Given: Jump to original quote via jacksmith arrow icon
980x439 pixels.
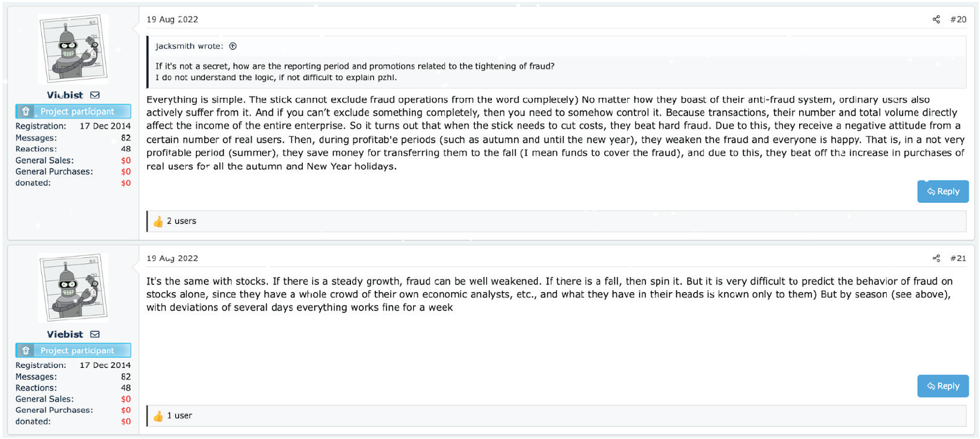Looking at the screenshot, I should pyautogui.click(x=232, y=46).
